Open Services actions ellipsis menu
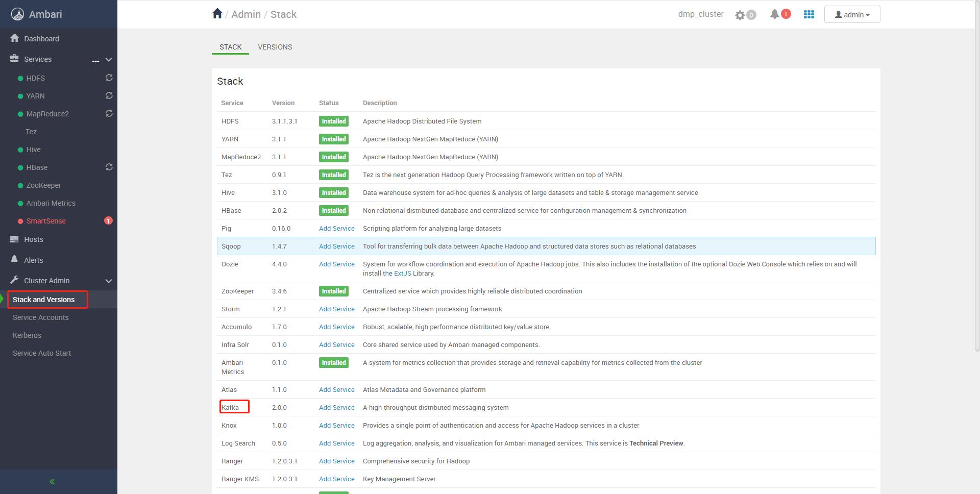 coord(95,61)
